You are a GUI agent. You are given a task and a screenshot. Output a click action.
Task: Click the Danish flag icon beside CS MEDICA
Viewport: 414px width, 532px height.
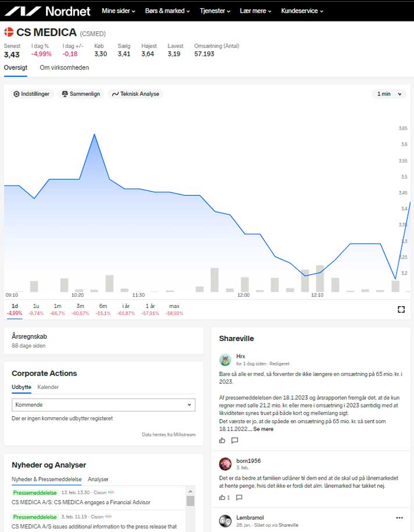9,32
